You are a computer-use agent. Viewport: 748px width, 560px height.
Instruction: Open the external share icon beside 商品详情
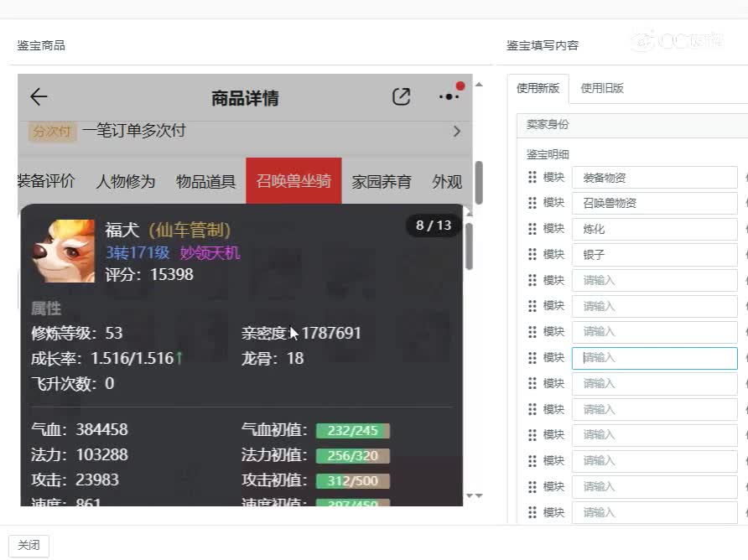[401, 96]
